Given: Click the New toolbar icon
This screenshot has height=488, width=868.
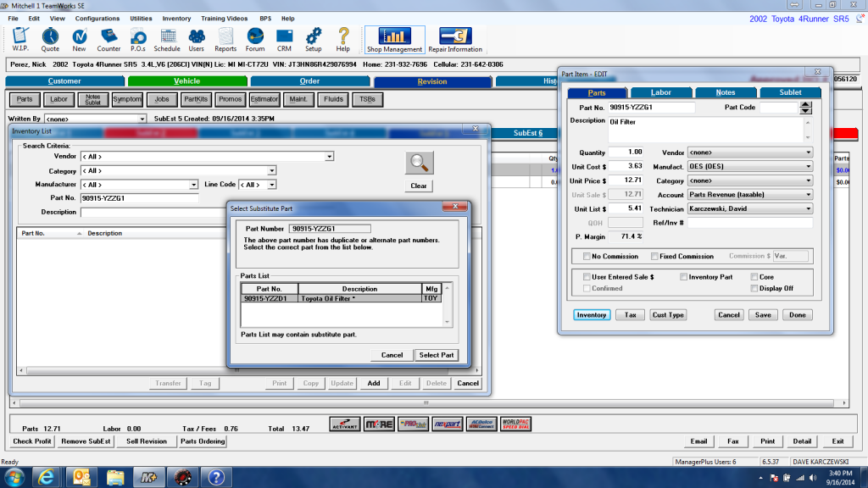Looking at the screenshot, I should click(79, 39).
